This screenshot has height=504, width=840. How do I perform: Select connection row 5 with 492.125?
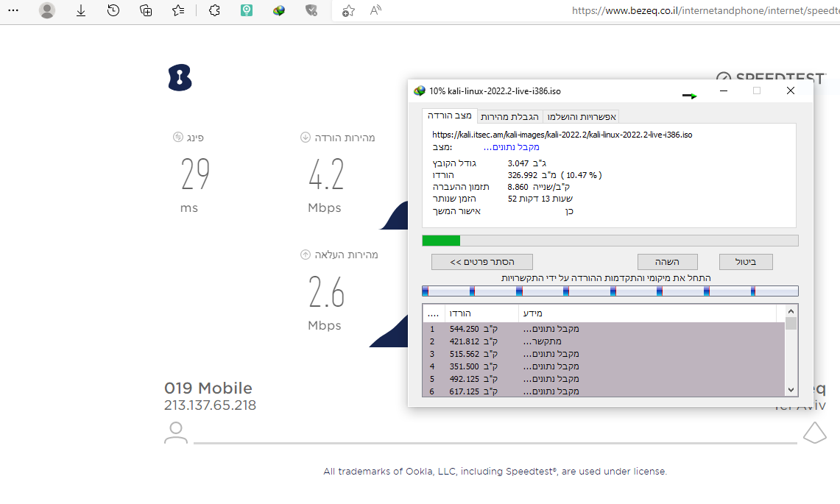point(604,379)
